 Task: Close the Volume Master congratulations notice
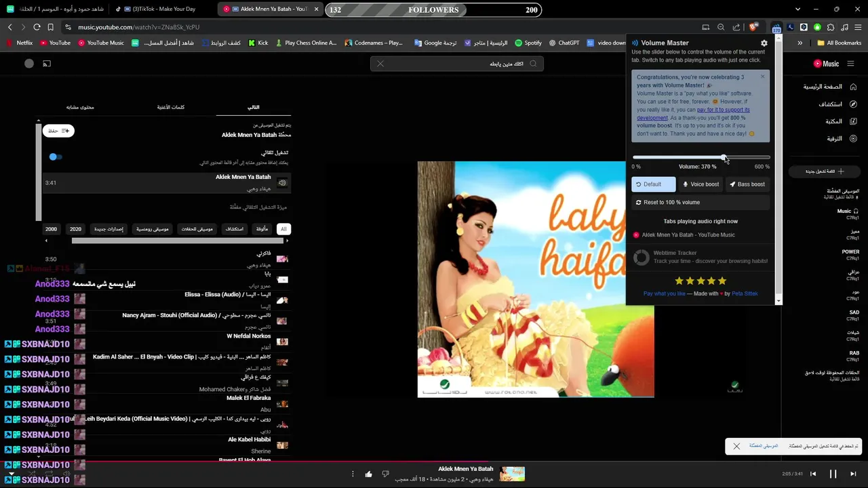click(x=762, y=77)
